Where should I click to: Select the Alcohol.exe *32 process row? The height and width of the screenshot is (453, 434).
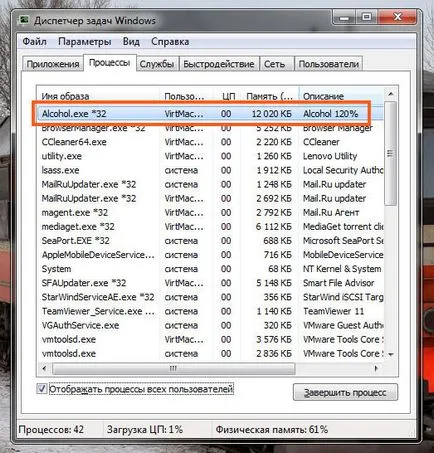[211, 114]
